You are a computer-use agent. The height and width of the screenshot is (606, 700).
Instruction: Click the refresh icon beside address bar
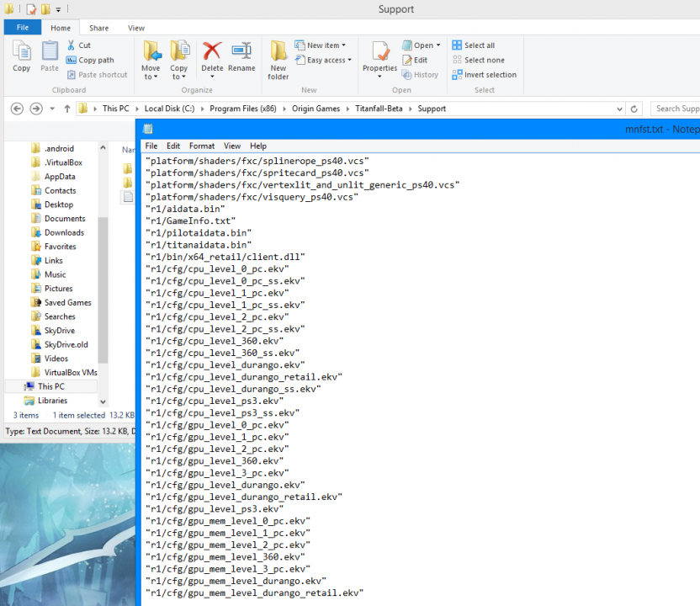click(x=635, y=109)
